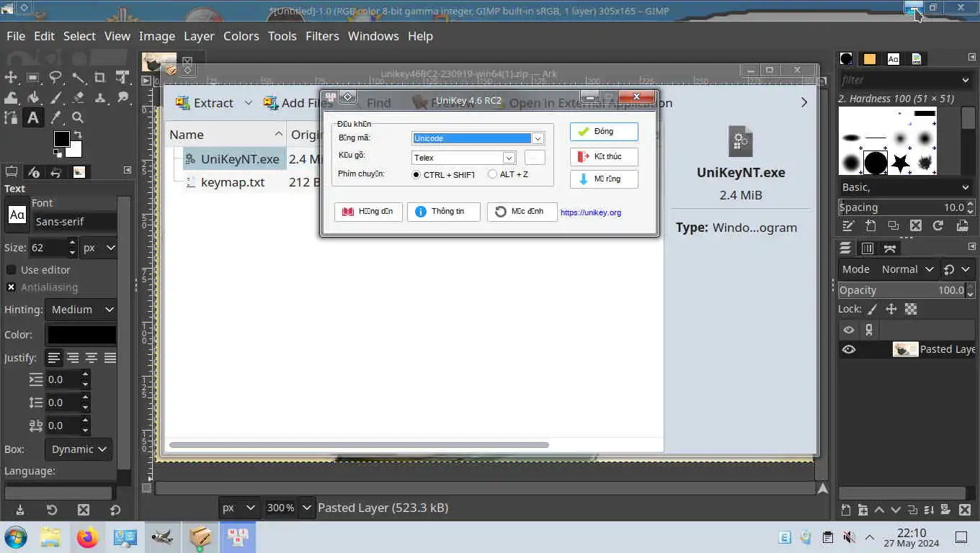This screenshot has width=980, height=553.
Task: Set filled text justification
Action: click(110, 358)
